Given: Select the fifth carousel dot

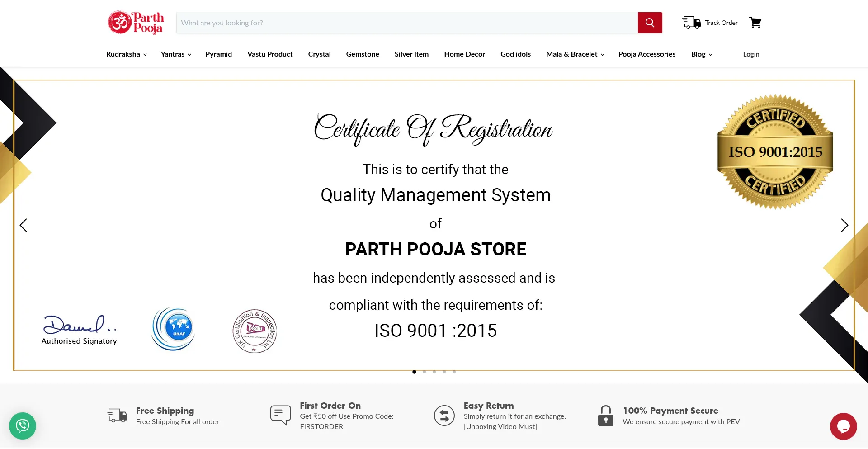Looking at the screenshot, I should 454,372.
